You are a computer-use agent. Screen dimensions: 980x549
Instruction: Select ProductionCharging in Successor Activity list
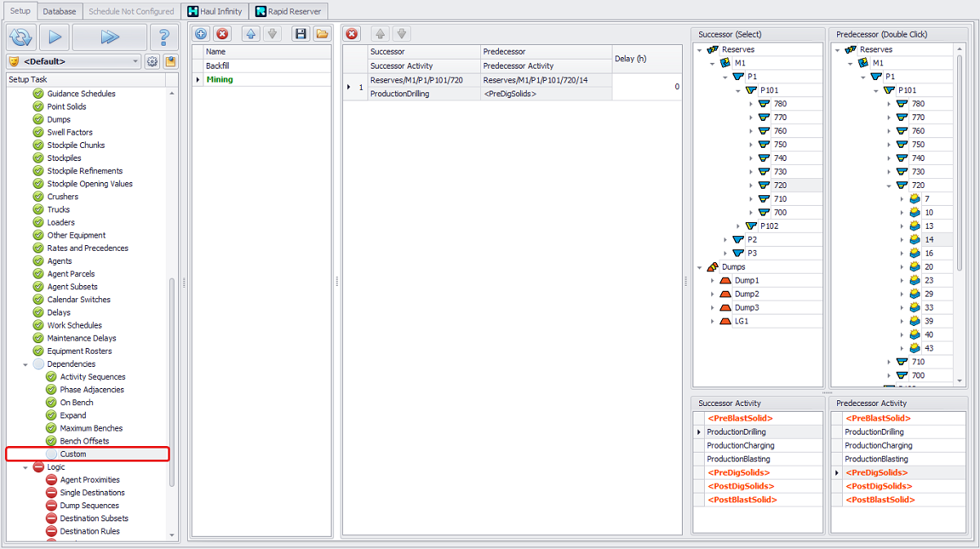pyautogui.click(x=741, y=445)
